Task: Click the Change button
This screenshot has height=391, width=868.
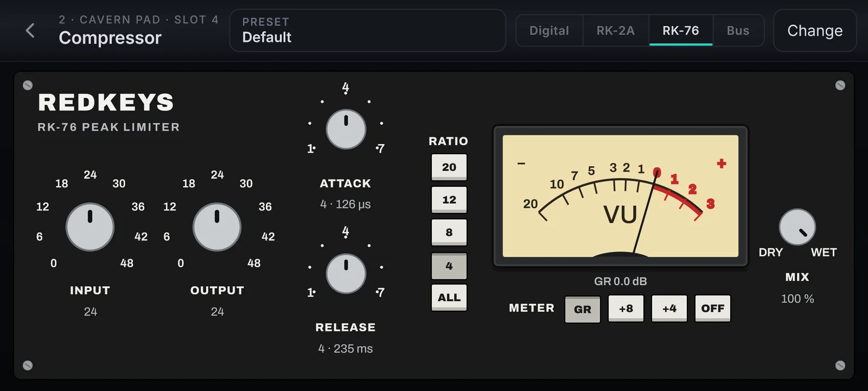Action: point(815,30)
